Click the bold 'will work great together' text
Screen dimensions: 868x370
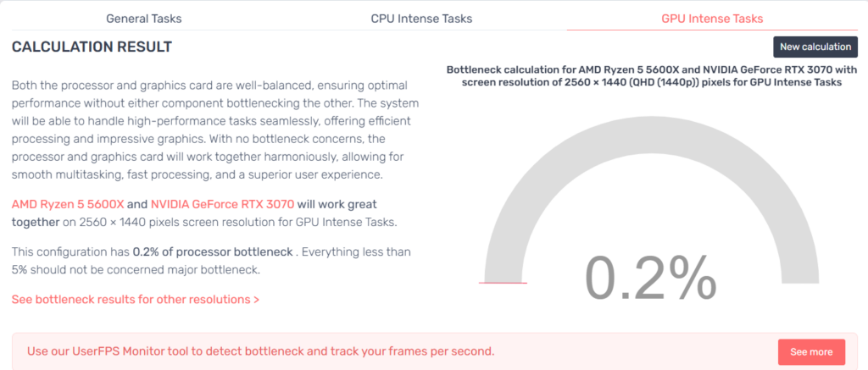tap(195, 213)
